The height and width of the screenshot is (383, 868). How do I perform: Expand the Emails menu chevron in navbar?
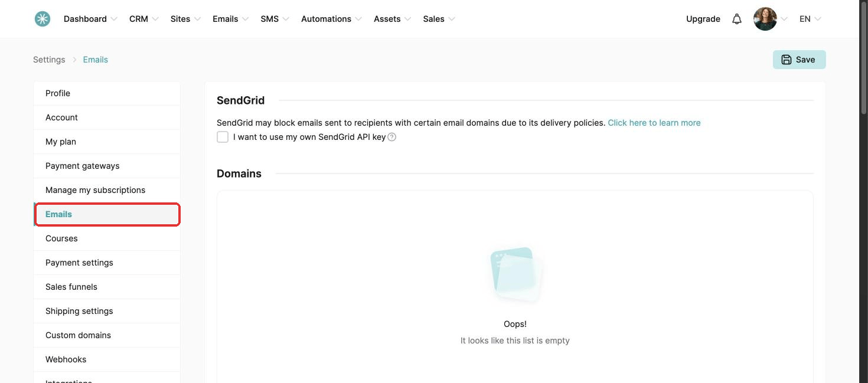click(x=245, y=19)
